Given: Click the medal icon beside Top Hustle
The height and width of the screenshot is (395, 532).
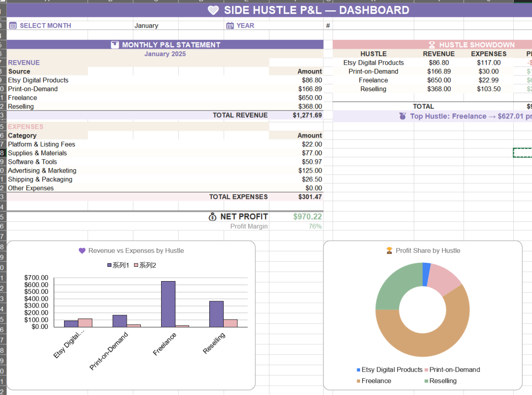Looking at the screenshot, I should coord(402,116).
